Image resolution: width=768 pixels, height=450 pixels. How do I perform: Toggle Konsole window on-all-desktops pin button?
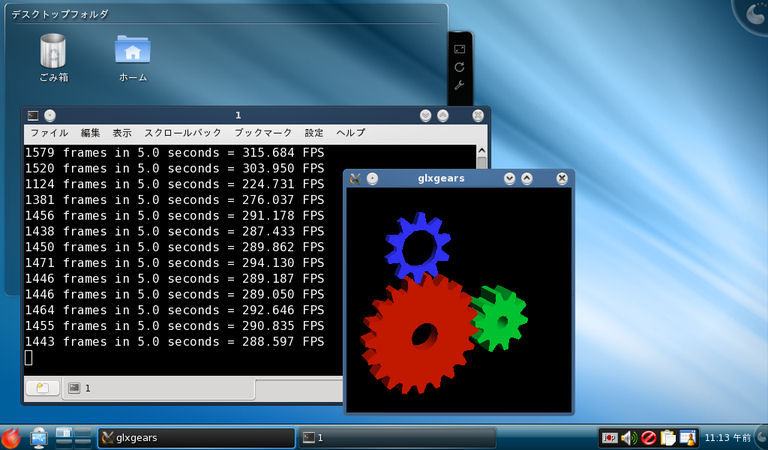(x=50, y=116)
